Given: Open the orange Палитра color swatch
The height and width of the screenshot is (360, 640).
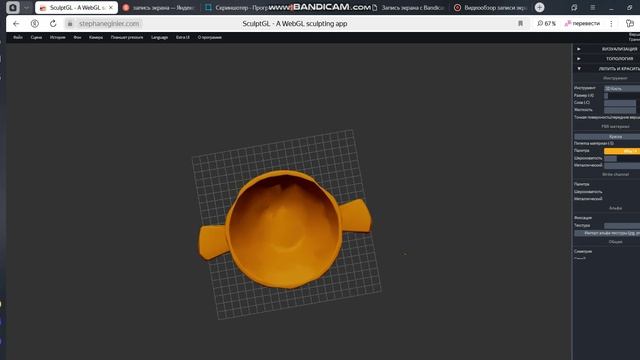Looking at the screenshot, I should 622,151.
